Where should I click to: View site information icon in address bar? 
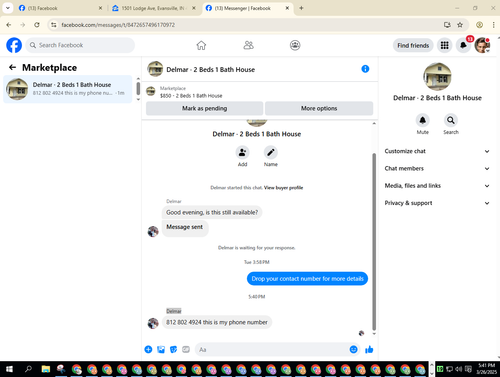tap(54, 25)
